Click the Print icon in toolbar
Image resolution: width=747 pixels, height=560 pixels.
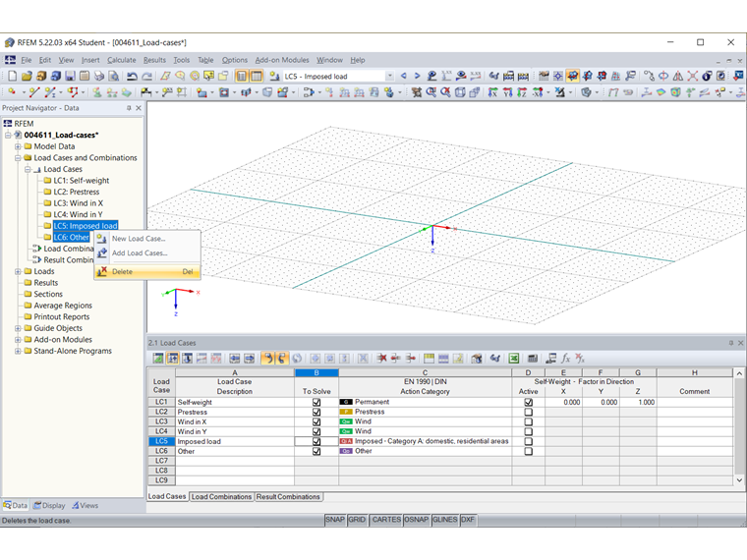pos(99,76)
